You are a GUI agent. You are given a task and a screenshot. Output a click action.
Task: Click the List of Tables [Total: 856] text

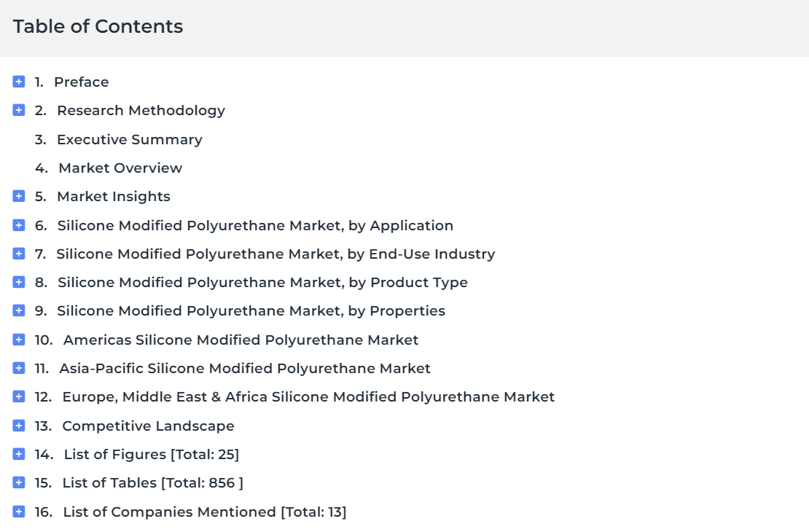click(x=153, y=482)
